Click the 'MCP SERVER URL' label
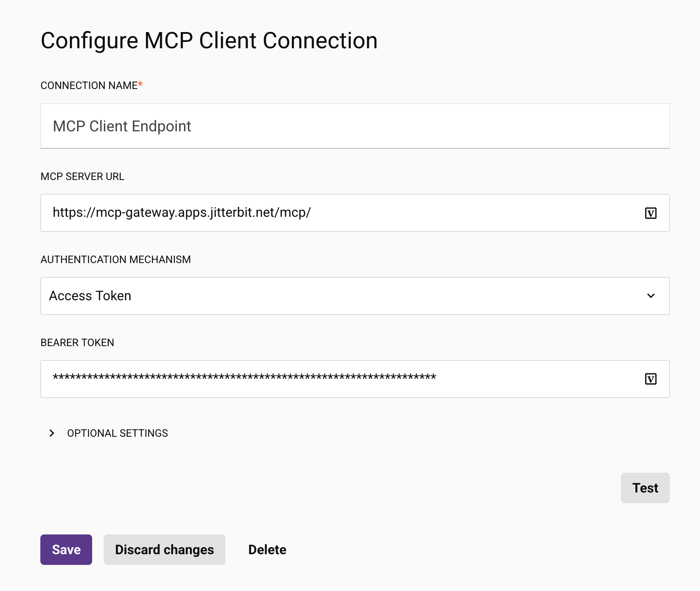This screenshot has height=591, width=700. tap(82, 176)
